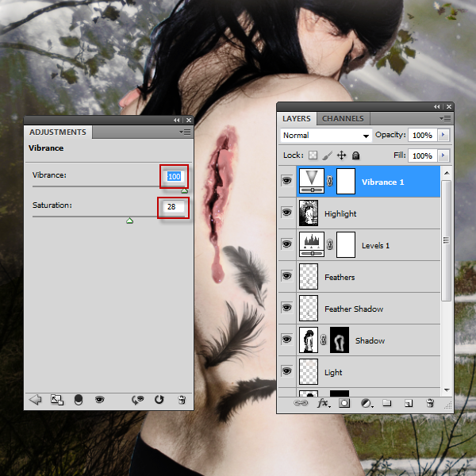Open Layers panel options menu
Screen dimensions: 476x476
pyautogui.click(x=445, y=118)
